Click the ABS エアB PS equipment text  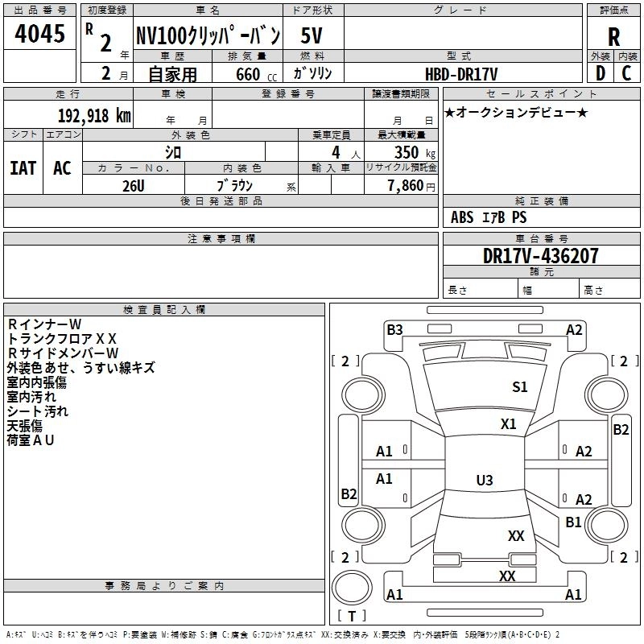click(x=489, y=217)
